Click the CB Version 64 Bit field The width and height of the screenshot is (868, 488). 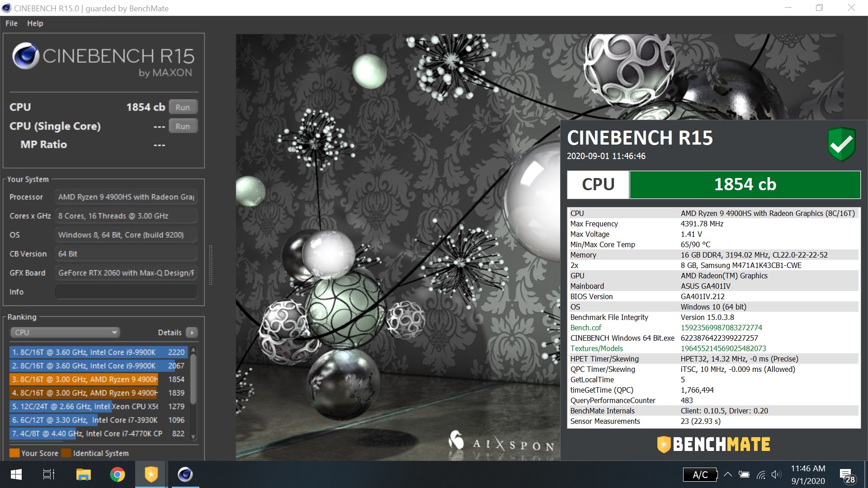126,254
